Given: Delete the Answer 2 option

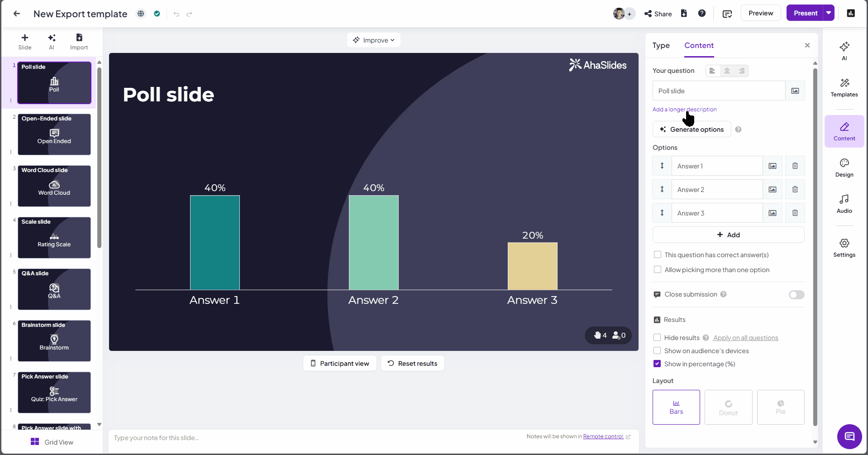Looking at the screenshot, I should (795, 189).
